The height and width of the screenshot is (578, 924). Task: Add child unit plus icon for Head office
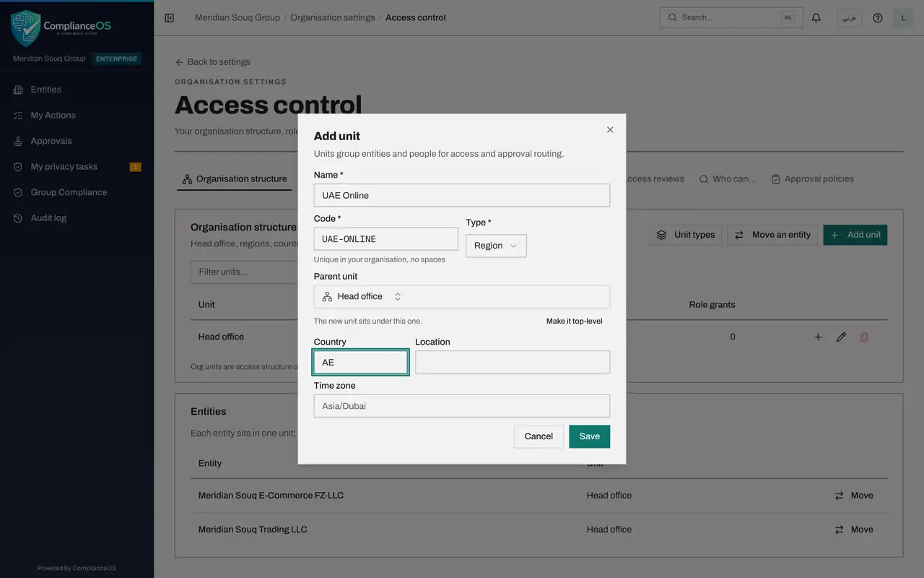tap(818, 337)
